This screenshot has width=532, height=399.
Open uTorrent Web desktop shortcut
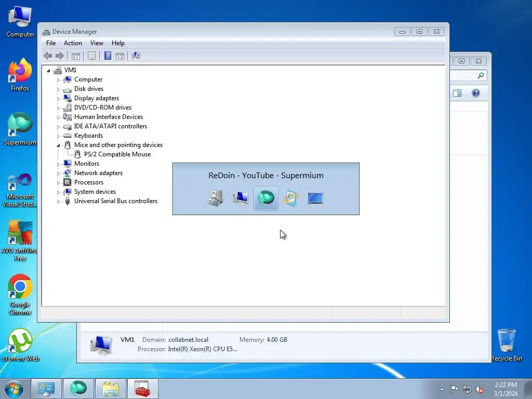click(20, 345)
